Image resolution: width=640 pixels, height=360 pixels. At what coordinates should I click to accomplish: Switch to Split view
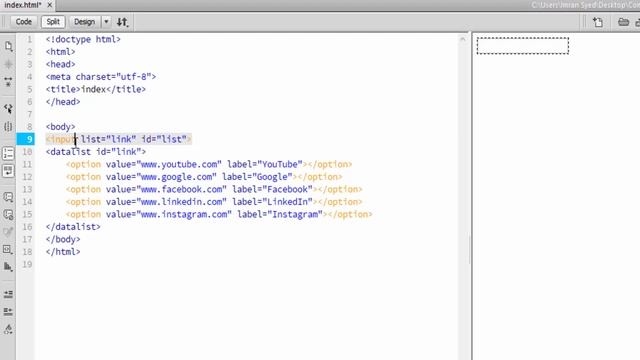(53, 22)
